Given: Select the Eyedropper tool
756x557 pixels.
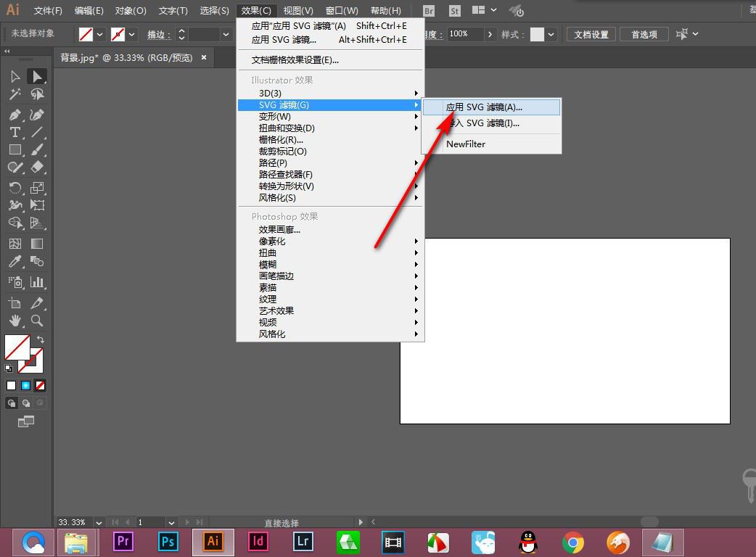Looking at the screenshot, I should pyautogui.click(x=15, y=262).
